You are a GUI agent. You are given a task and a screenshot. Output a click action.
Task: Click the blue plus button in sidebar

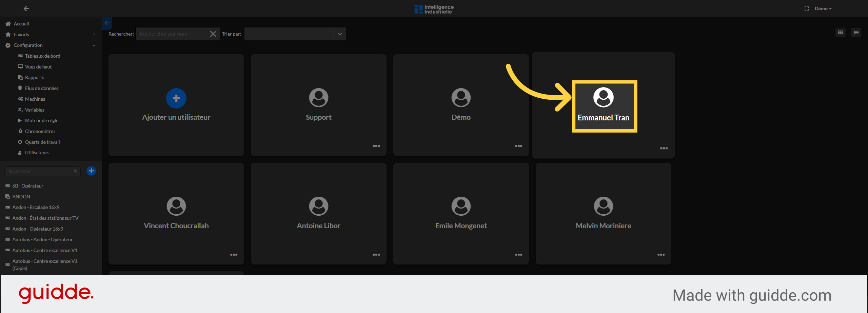pos(91,171)
